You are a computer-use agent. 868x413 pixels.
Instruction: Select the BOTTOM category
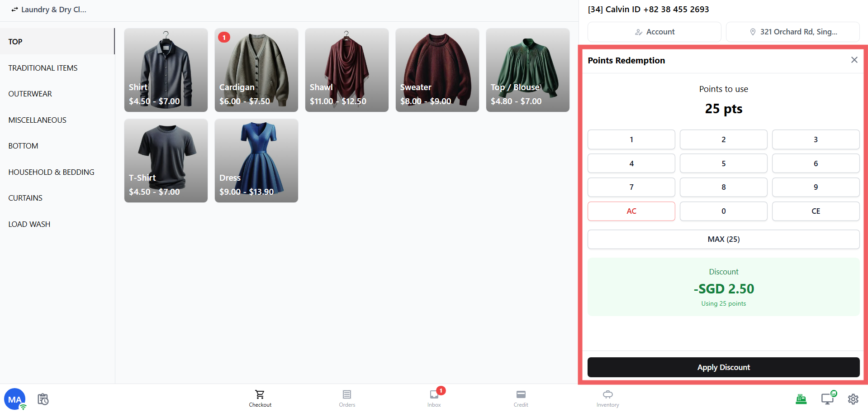click(57, 146)
